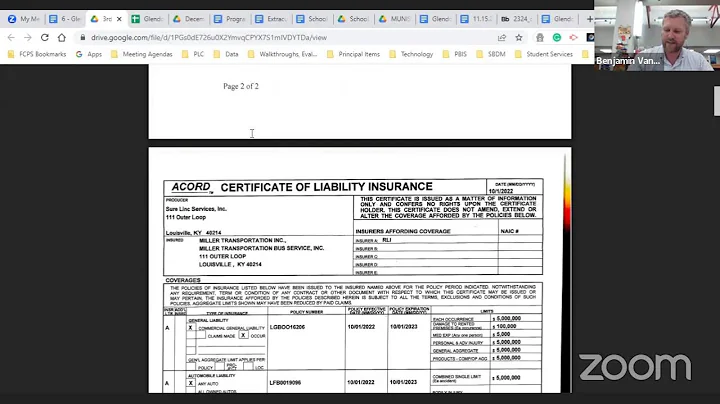Expand the PBIS bookmark folder
The image size is (720, 404).
[455, 54]
